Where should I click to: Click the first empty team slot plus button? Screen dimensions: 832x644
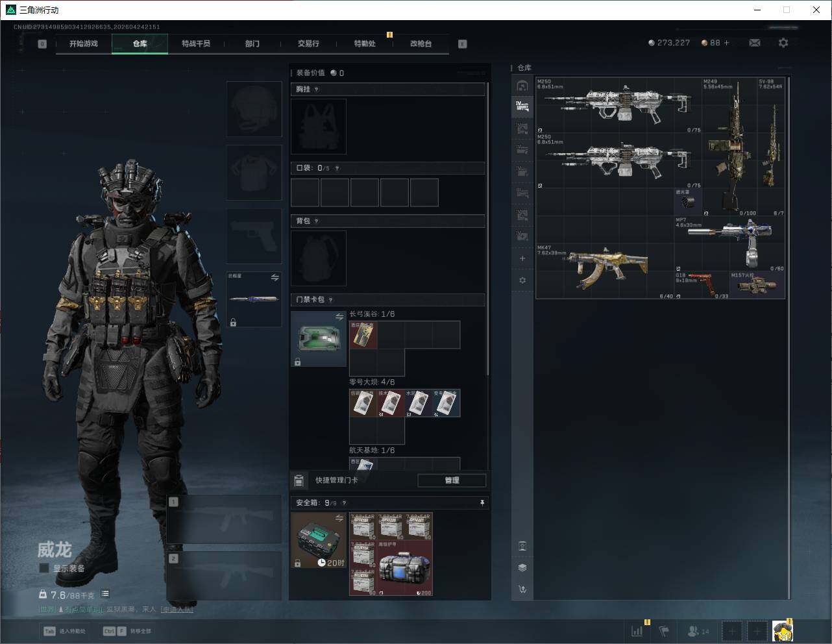(732, 630)
